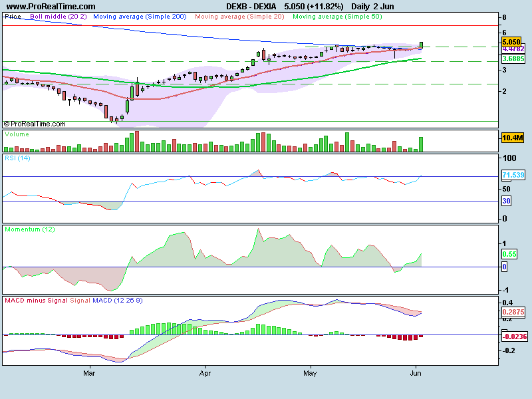The height and width of the screenshot is (399, 532).
Task: Click the Volume panel label
Action: pos(17,134)
